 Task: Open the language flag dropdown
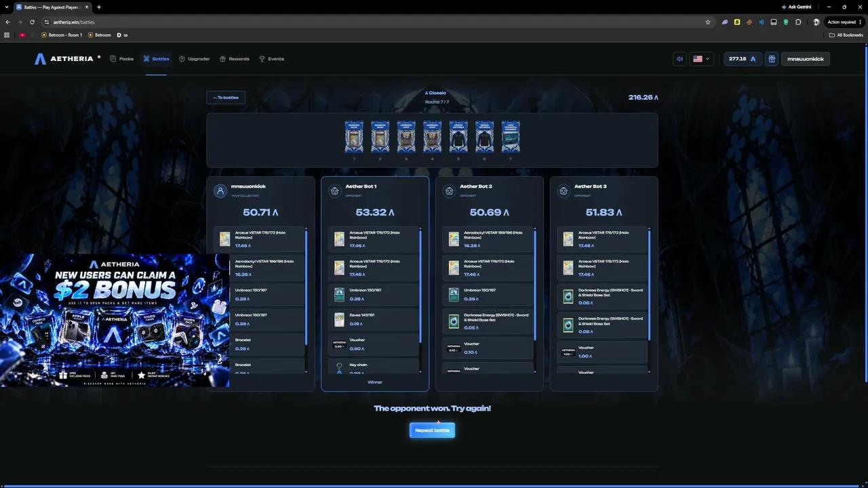[x=701, y=59]
